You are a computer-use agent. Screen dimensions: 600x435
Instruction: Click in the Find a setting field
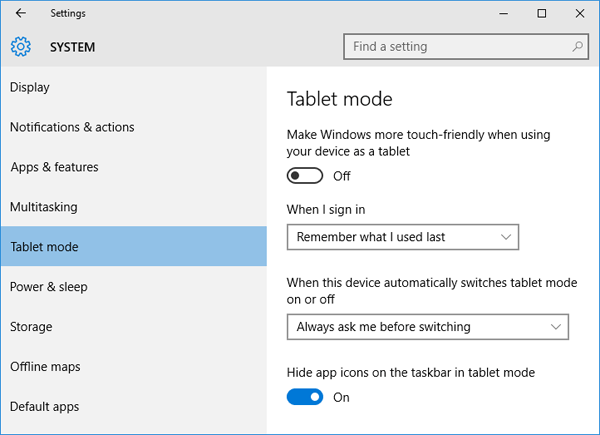[466, 47]
